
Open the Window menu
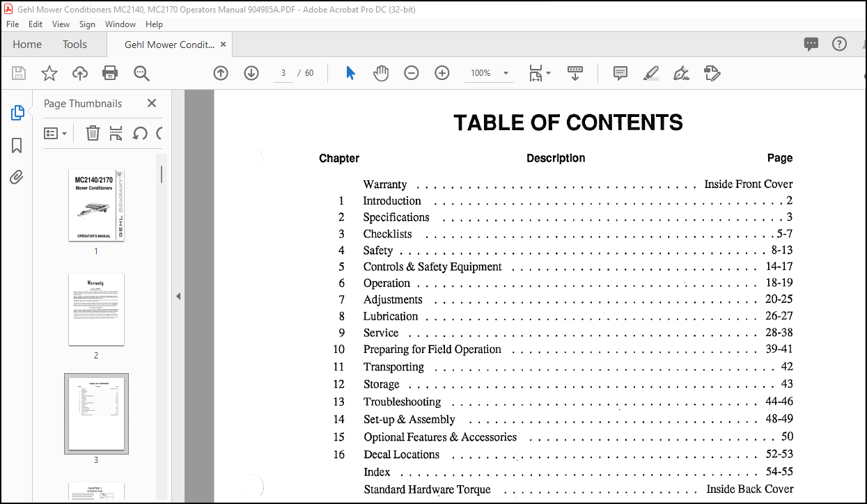120,24
